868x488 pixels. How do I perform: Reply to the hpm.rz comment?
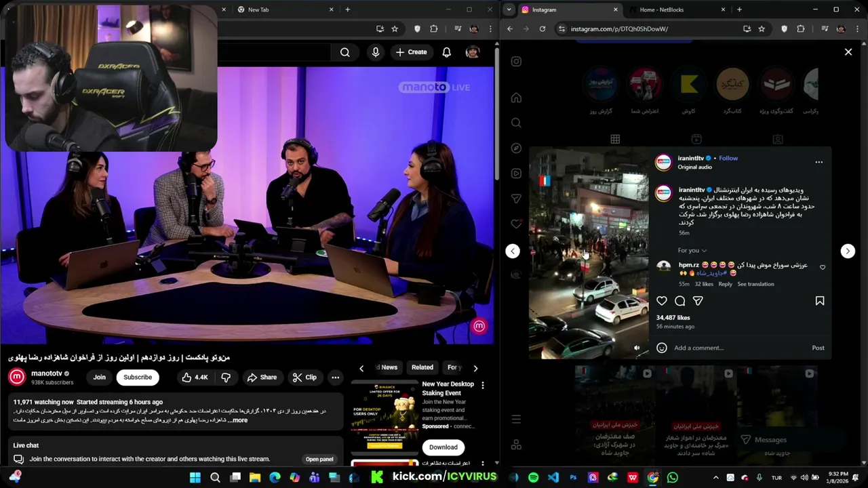pos(725,284)
